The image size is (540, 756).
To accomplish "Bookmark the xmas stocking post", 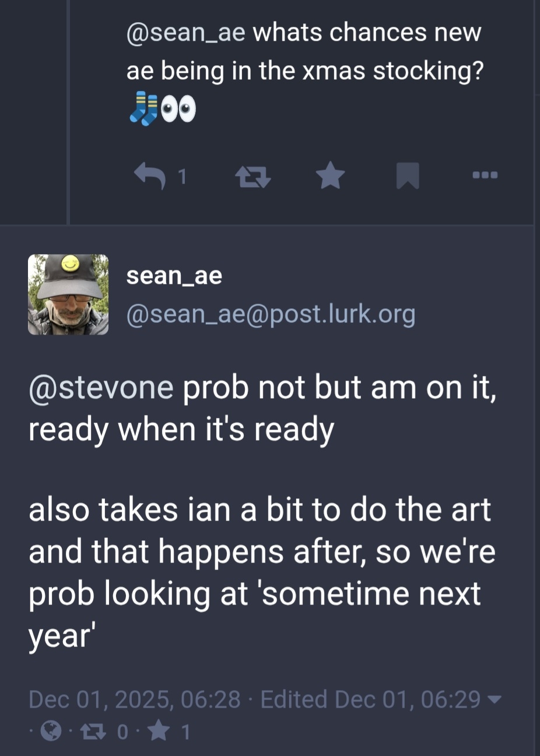I will click(x=407, y=175).
